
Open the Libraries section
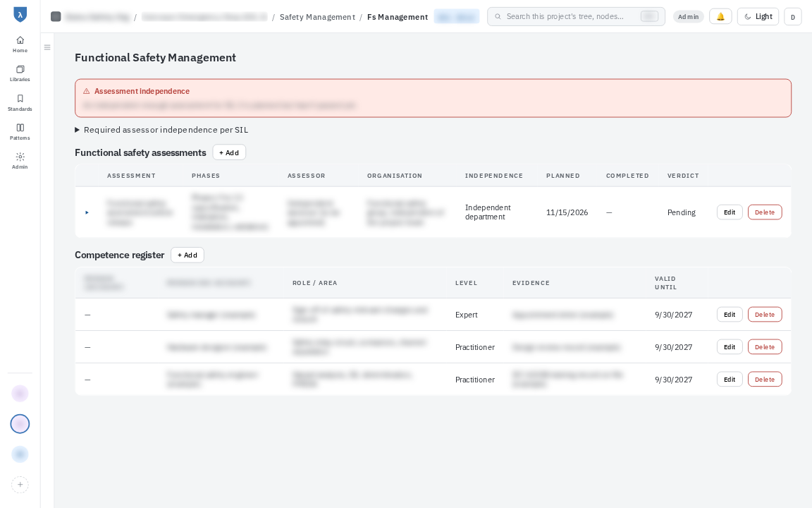(20, 73)
